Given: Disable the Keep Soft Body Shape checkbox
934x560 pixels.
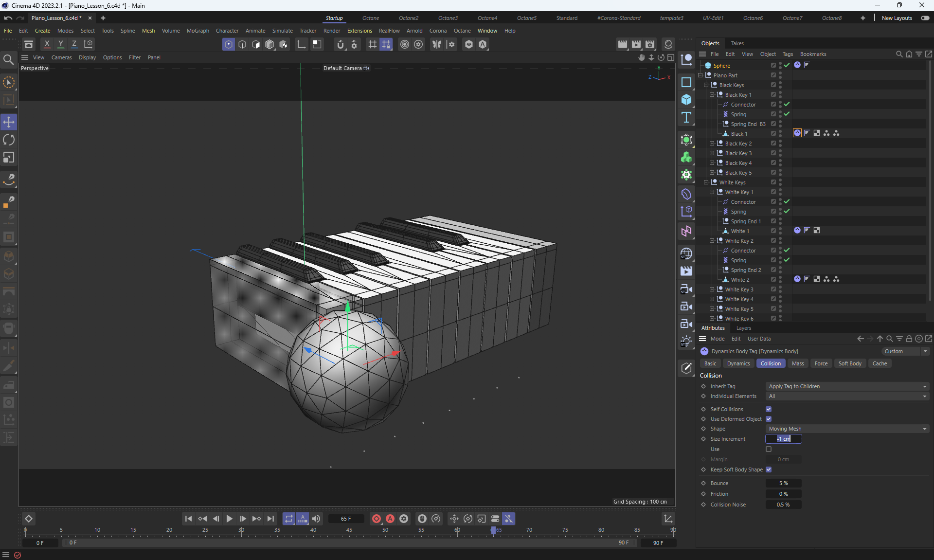Looking at the screenshot, I should click(x=769, y=470).
